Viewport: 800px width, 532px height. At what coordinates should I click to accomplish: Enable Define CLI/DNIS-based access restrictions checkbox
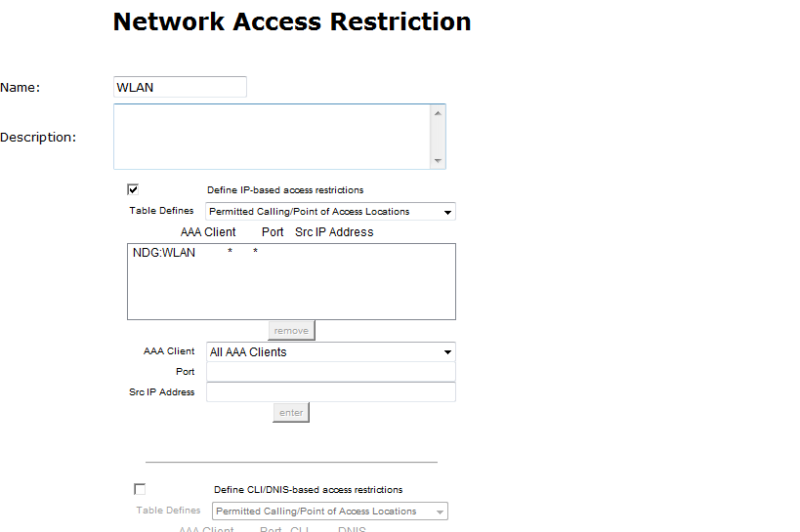[x=140, y=489]
